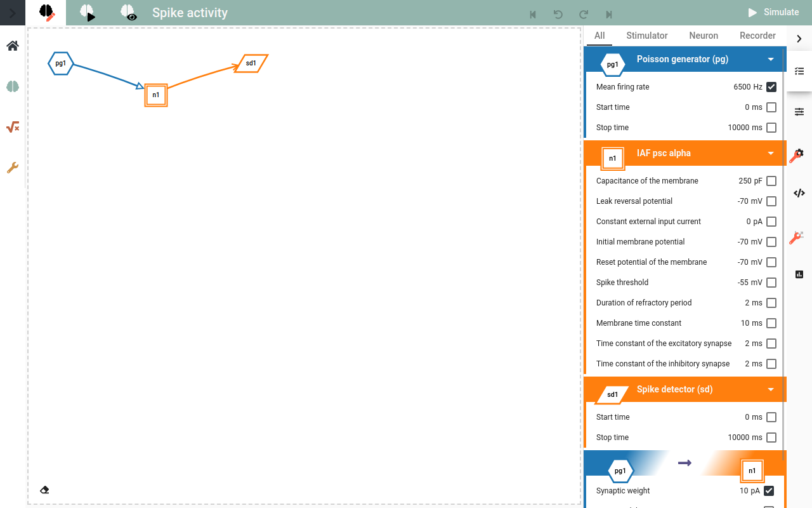This screenshot has width=812, height=508.
Task: Enable Poisson generator Start time checkbox
Action: tap(771, 107)
